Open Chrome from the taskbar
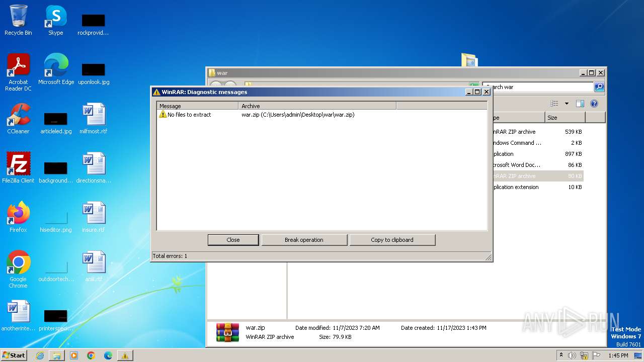 [x=91, y=355]
